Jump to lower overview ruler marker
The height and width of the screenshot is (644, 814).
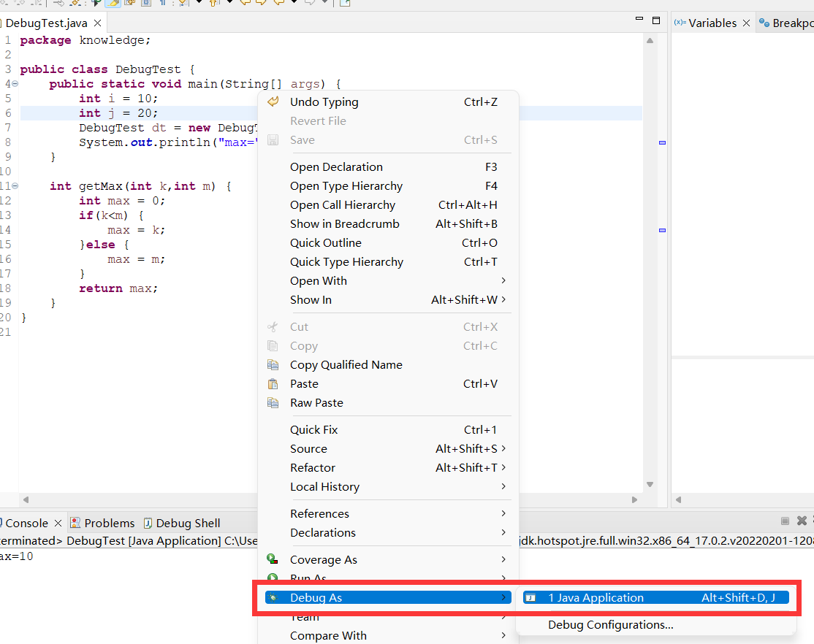[663, 230]
